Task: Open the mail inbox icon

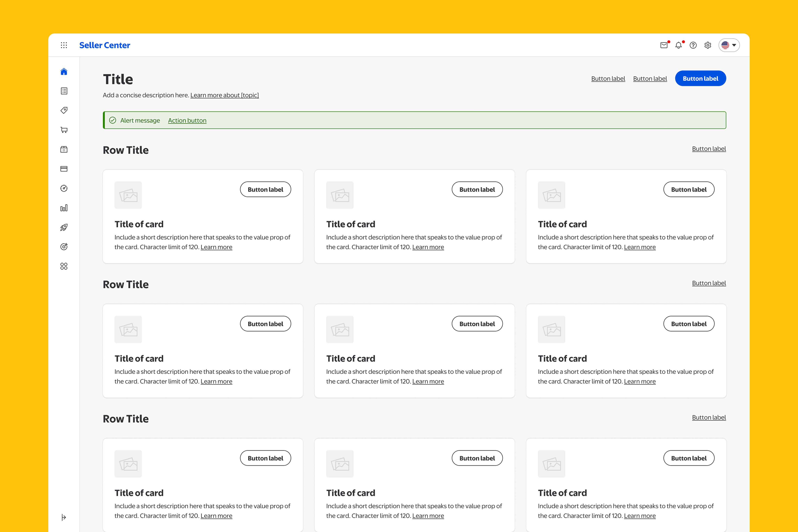Action: [x=664, y=45]
